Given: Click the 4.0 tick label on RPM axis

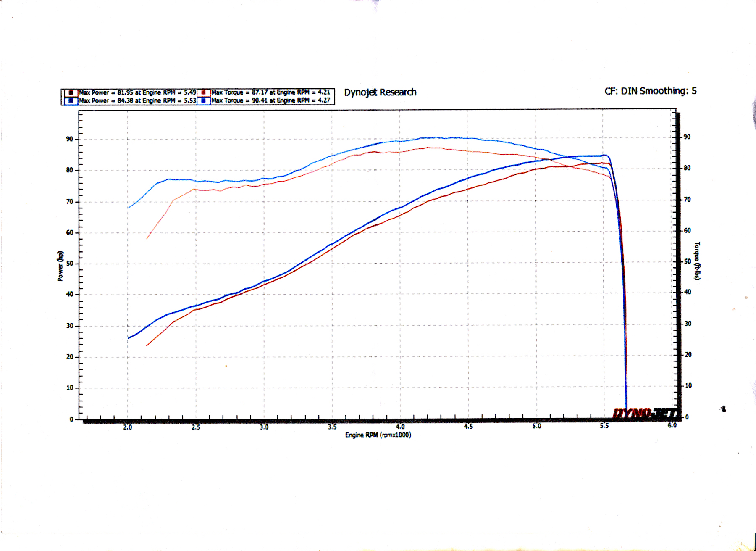Looking at the screenshot, I should (400, 427).
